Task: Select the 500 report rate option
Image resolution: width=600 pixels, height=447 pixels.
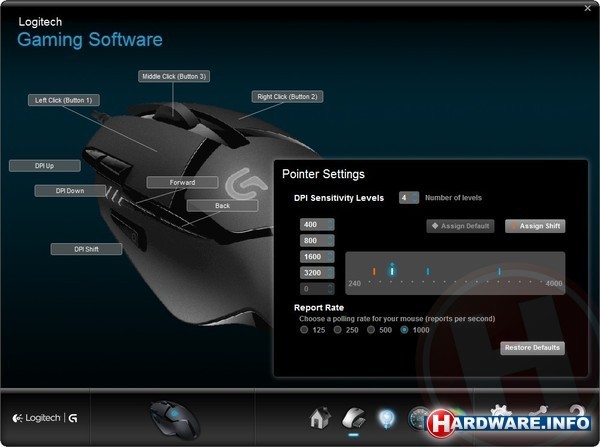Action: [370, 330]
